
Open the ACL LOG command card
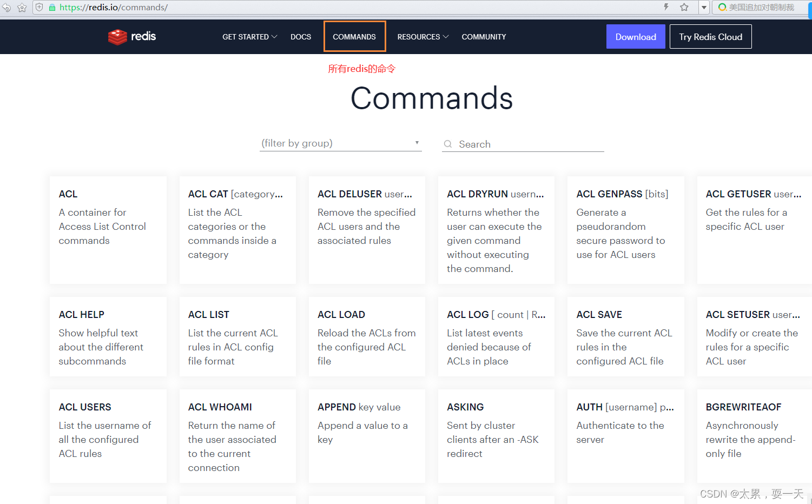point(496,336)
